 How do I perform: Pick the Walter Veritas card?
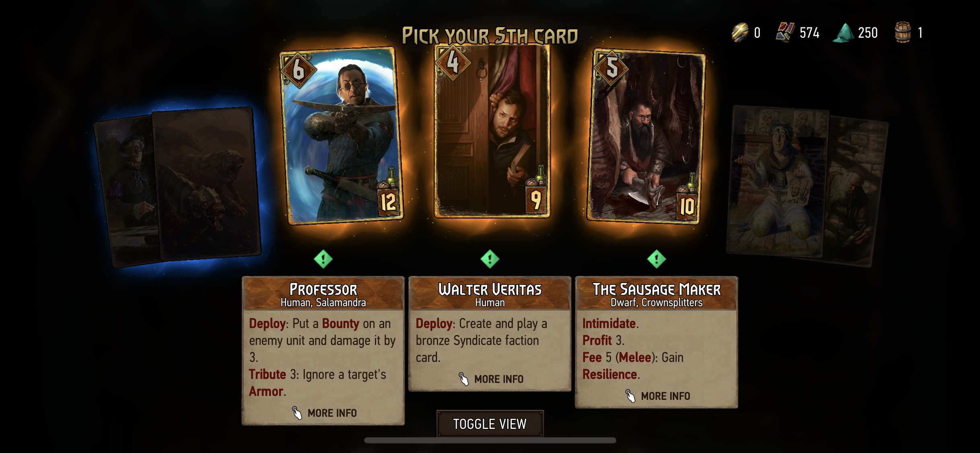pyautogui.click(x=492, y=131)
